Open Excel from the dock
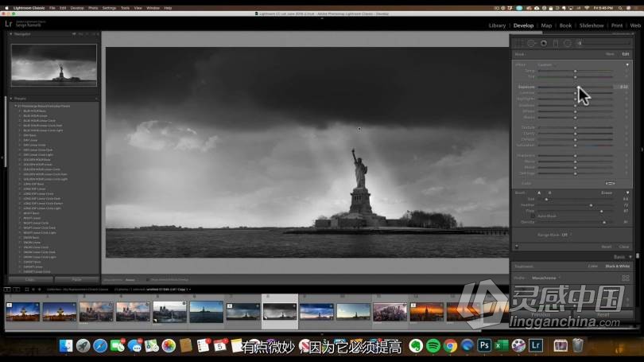 point(501,345)
